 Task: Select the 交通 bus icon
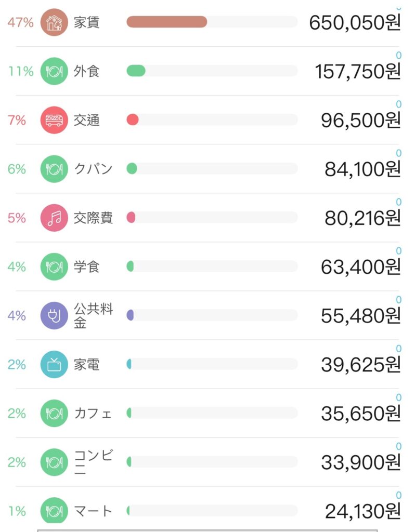click(x=54, y=120)
